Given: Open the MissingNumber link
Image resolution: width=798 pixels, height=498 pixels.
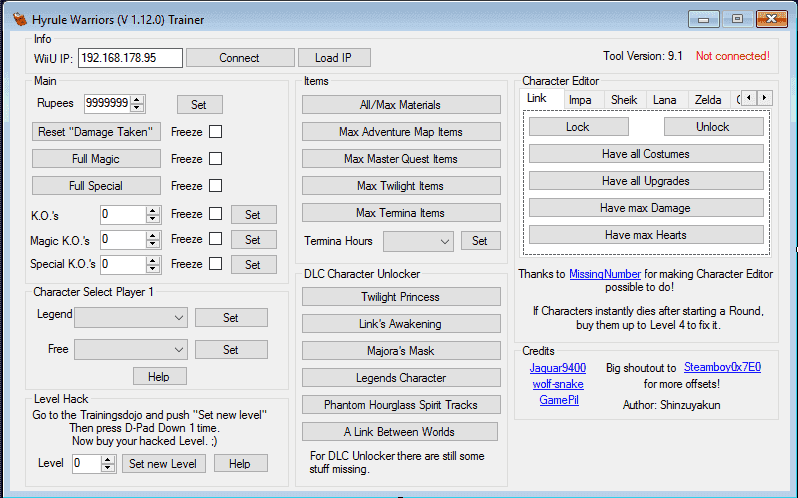Looking at the screenshot, I should pos(605,274).
